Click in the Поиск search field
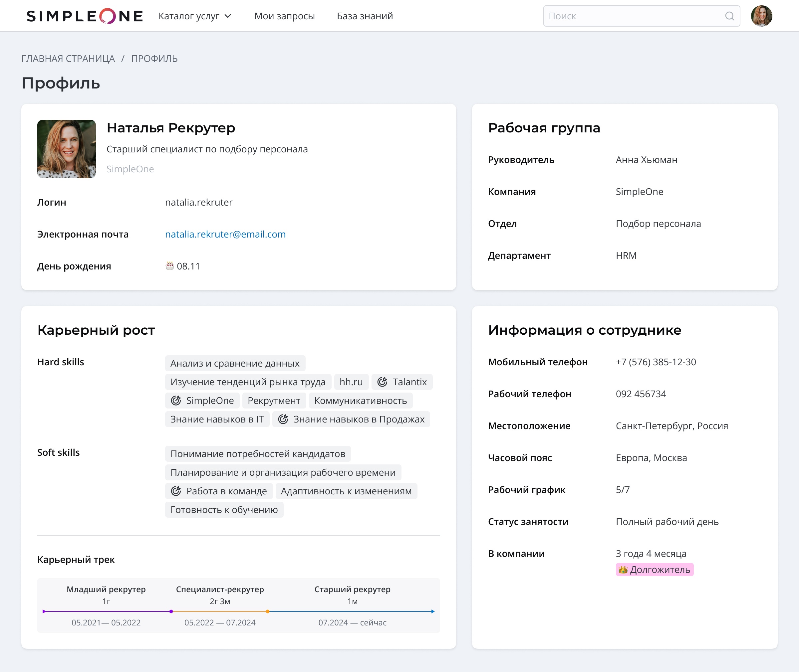799x672 pixels. [x=633, y=16]
